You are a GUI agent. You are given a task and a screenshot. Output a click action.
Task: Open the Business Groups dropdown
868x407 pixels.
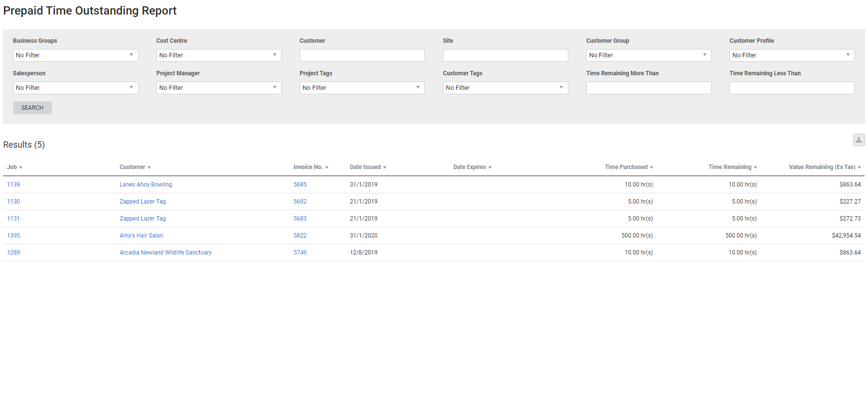click(75, 55)
